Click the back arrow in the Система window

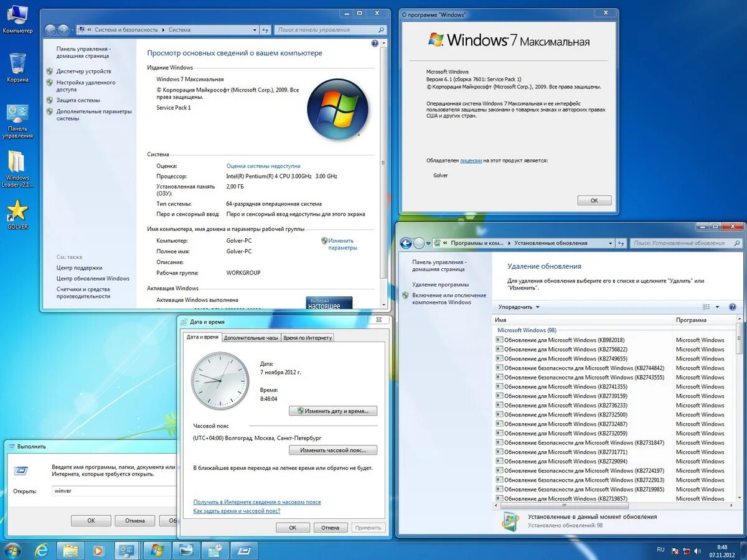pyautogui.click(x=51, y=30)
